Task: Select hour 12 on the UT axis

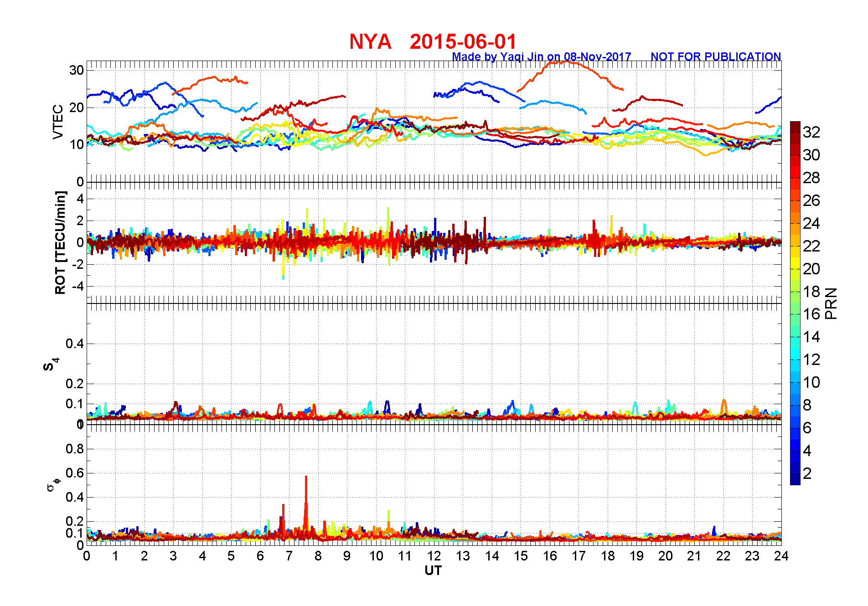Action: click(434, 556)
